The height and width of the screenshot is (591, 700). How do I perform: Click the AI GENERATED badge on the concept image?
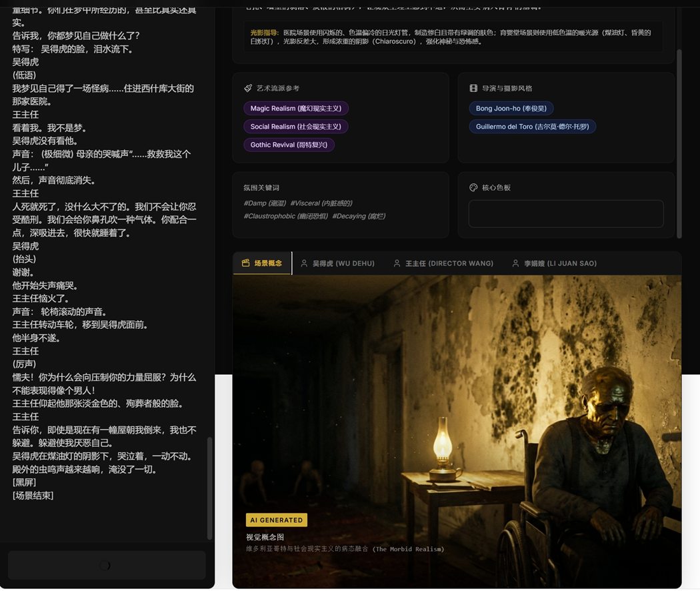[x=277, y=520]
